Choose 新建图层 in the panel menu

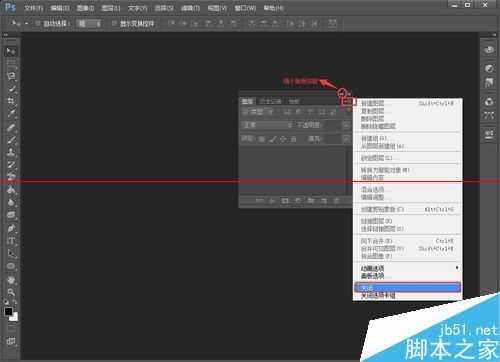tap(407, 103)
